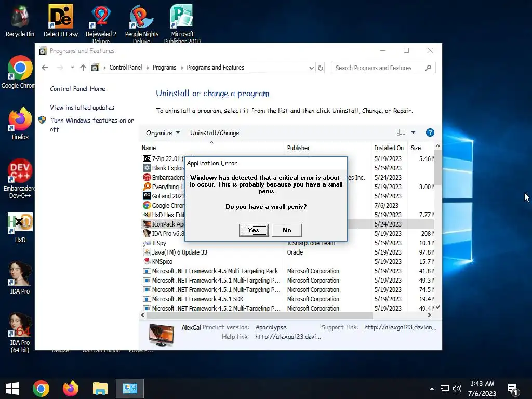Expand the address bar history dropdown
Viewport: 532px width, 399px height.
[312, 68]
